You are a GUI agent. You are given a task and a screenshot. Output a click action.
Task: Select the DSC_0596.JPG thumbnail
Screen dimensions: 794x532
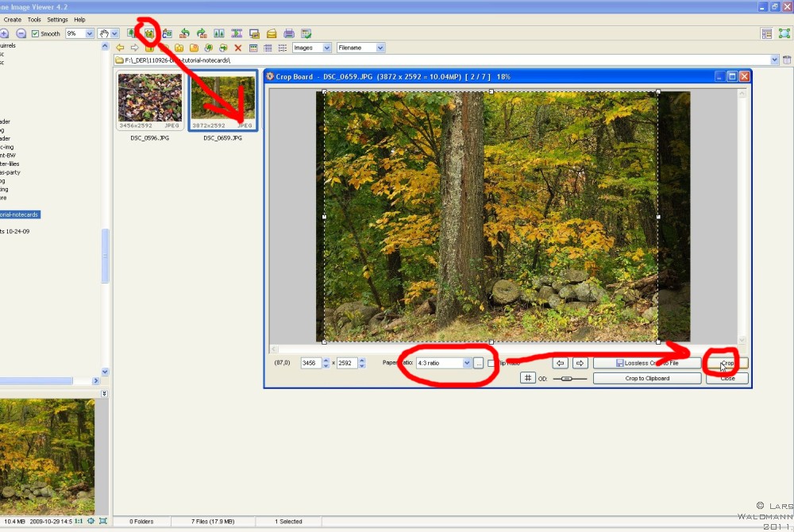(x=149, y=102)
